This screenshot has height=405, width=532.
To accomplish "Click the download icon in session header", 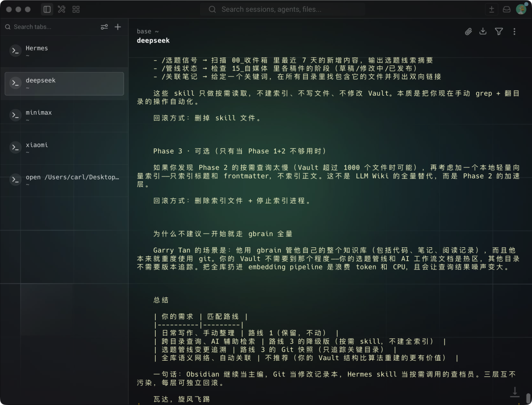I will click(483, 32).
